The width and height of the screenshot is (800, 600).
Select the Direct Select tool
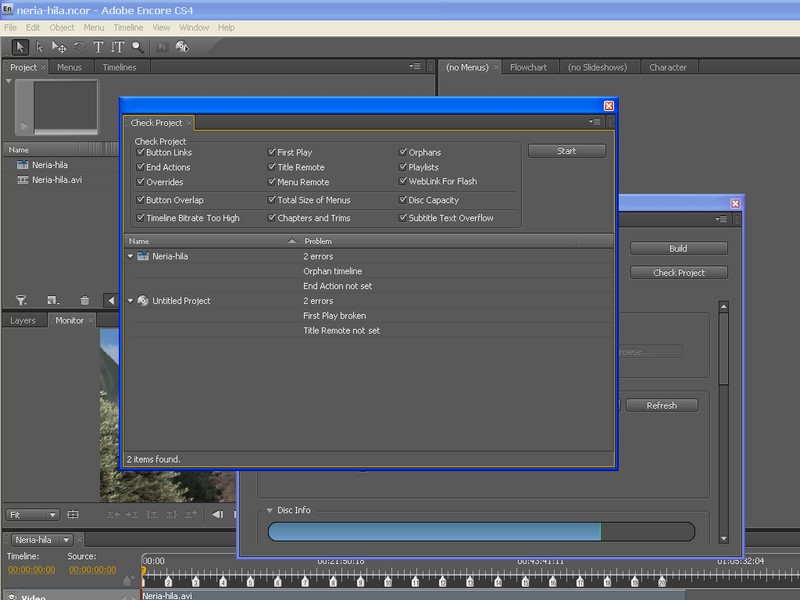point(40,46)
